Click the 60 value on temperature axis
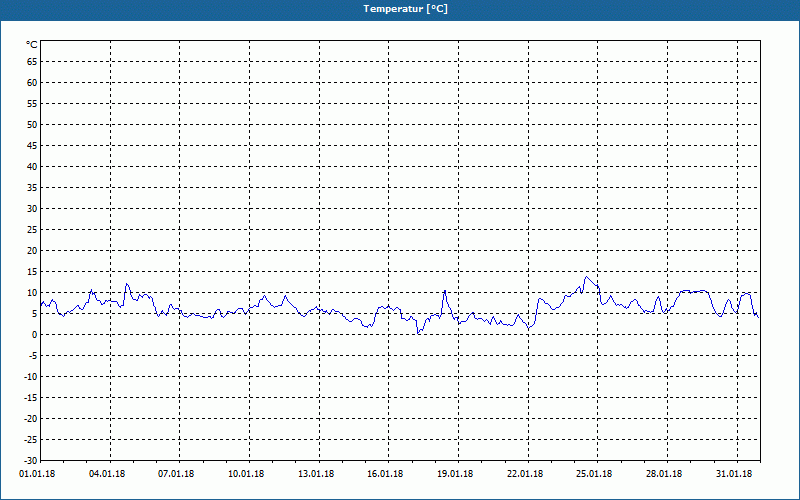Viewport: 800px width, 500px height. (x=32, y=83)
